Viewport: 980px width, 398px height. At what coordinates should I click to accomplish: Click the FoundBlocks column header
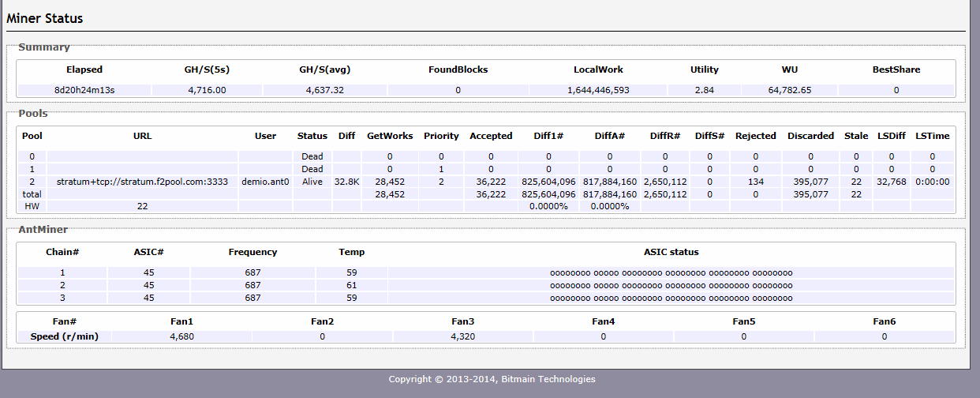pos(458,69)
